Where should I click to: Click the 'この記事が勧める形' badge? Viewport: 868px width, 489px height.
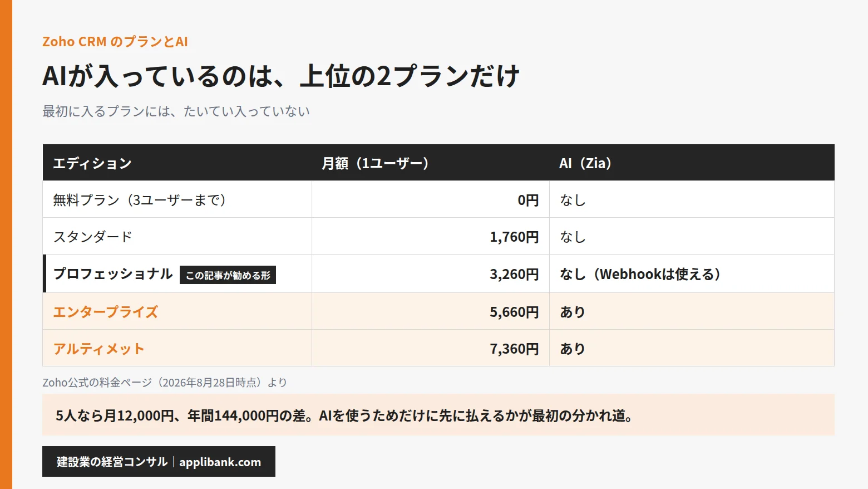click(228, 275)
